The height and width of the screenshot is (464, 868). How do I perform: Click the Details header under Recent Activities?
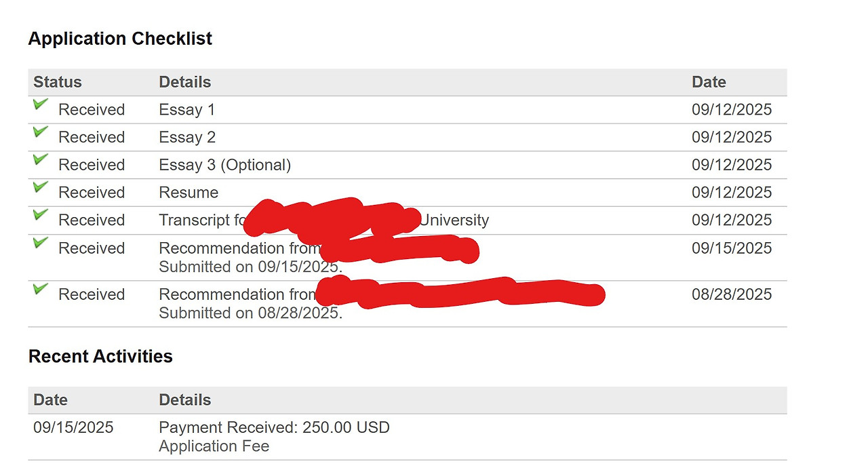click(184, 400)
